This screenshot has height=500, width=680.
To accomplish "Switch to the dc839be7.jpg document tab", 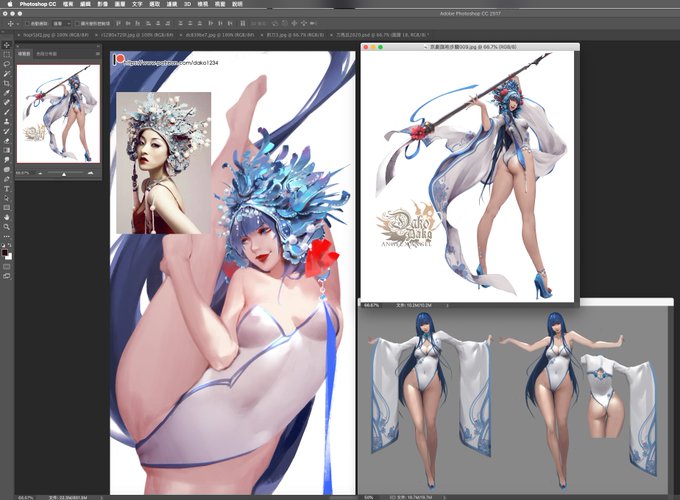I will coord(219,35).
